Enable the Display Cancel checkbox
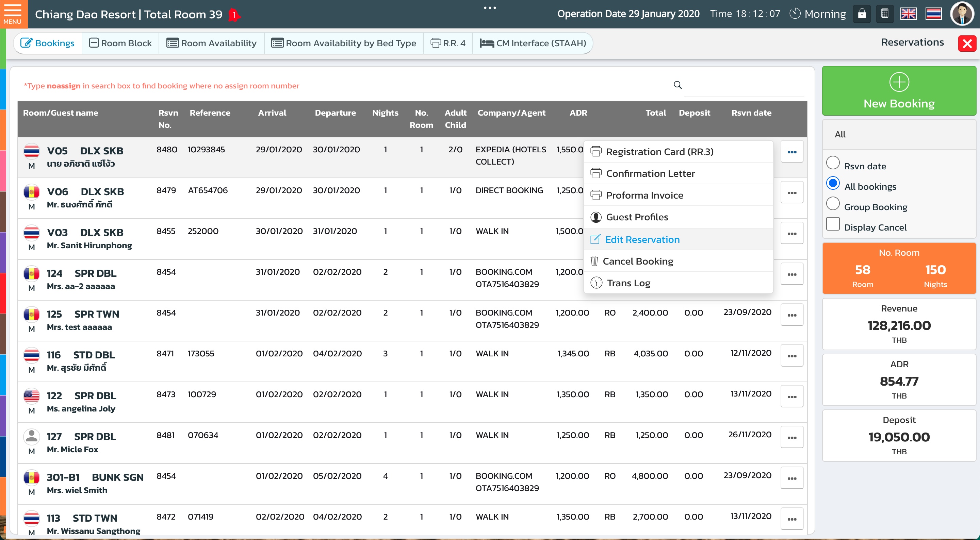980x540 pixels. click(x=833, y=224)
